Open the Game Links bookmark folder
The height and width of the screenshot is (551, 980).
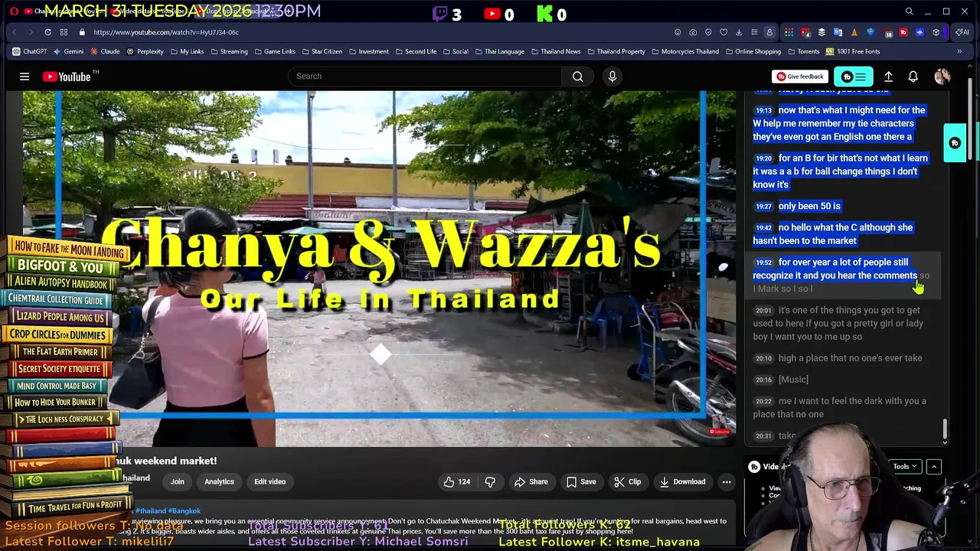[x=273, y=51]
